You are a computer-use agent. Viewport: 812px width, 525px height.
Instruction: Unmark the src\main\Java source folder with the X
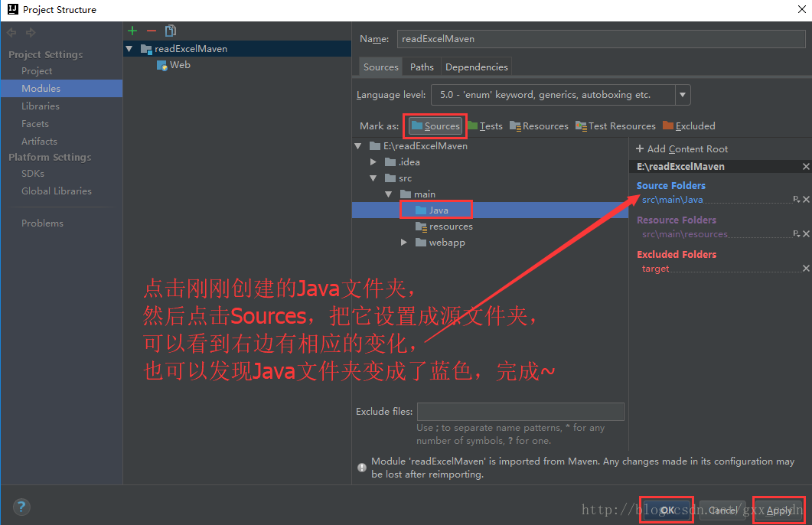tap(807, 199)
